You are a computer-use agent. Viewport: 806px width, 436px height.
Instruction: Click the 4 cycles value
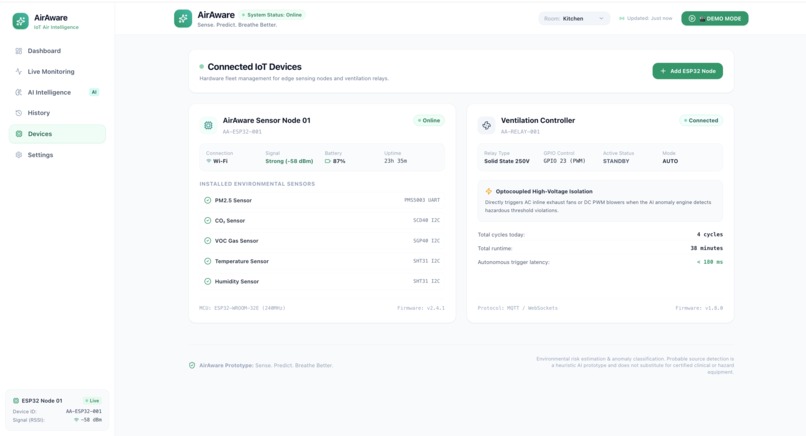tap(709, 234)
